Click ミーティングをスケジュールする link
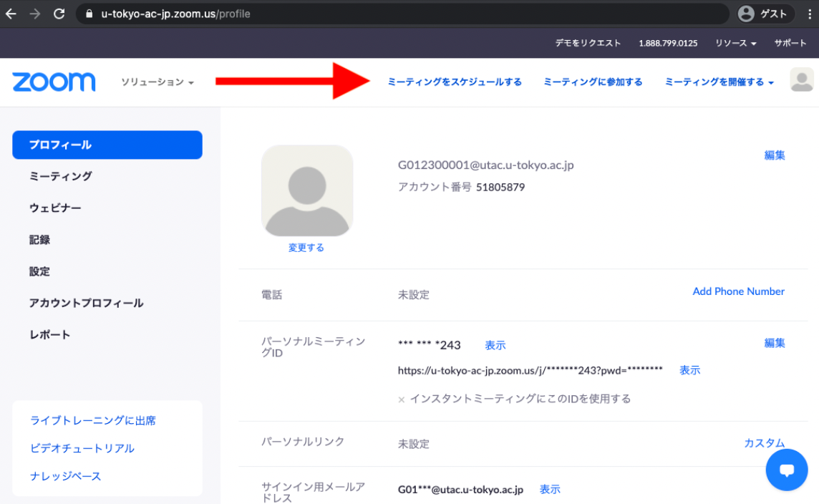This screenshot has width=819, height=504. 455,82
